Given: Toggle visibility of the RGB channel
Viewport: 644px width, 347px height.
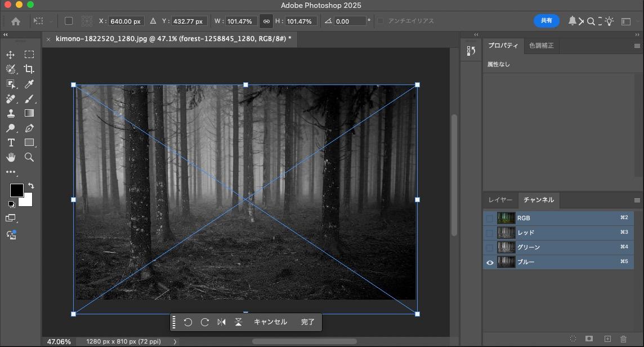Looking at the screenshot, I should (x=490, y=219).
